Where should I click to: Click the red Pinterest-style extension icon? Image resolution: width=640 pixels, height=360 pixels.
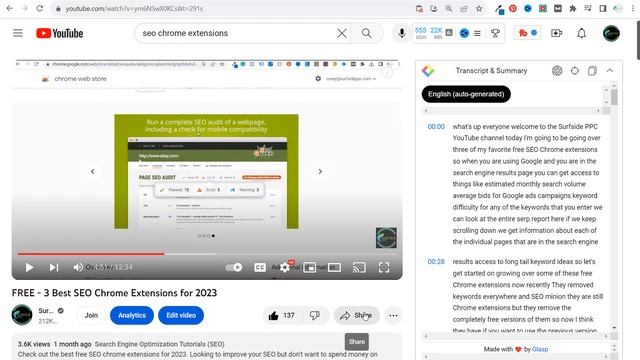pyautogui.click(x=513, y=8)
